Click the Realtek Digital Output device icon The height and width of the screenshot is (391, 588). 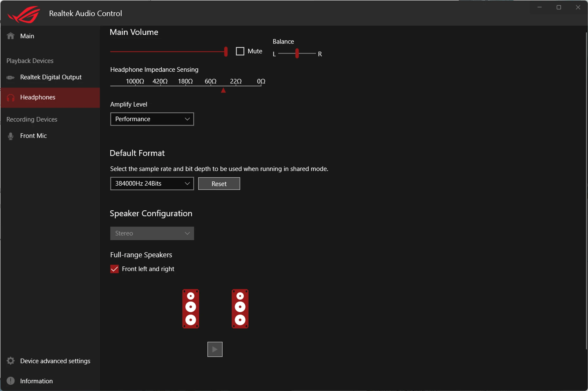[10, 77]
